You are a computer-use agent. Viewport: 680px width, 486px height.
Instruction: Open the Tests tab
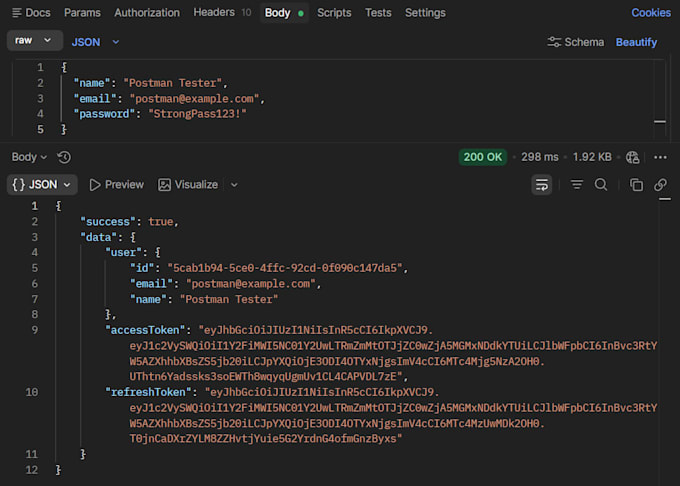tap(378, 13)
